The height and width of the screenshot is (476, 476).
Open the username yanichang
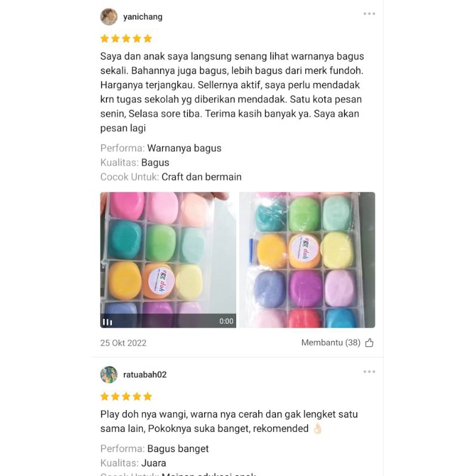(x=143, y=17)
